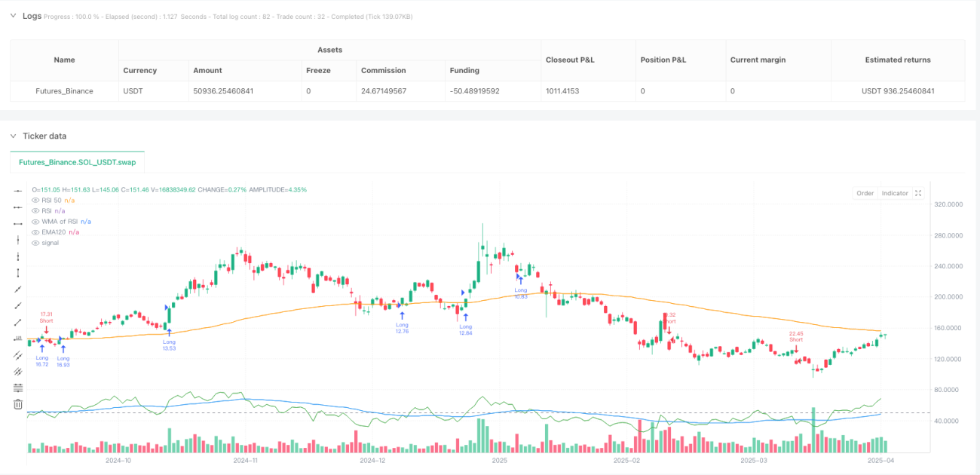
Task: Select the Fibonacci lines tool
Action: tap(18, 388)
